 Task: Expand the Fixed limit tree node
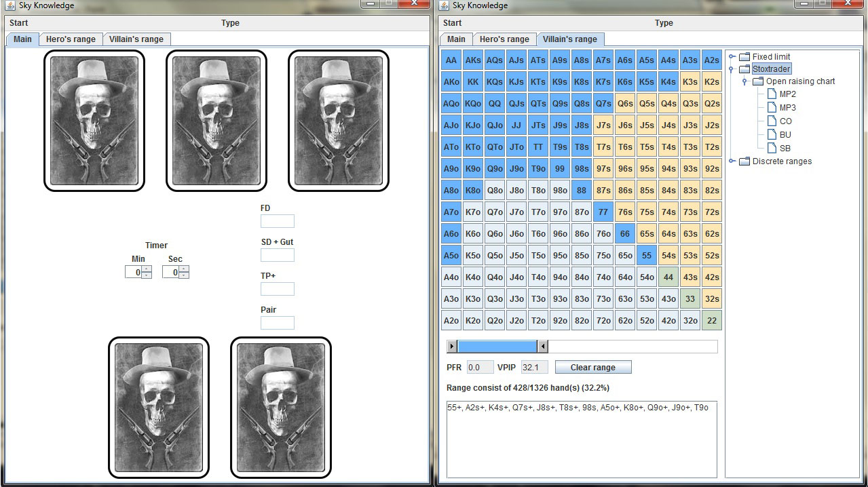tap(732, 57)
